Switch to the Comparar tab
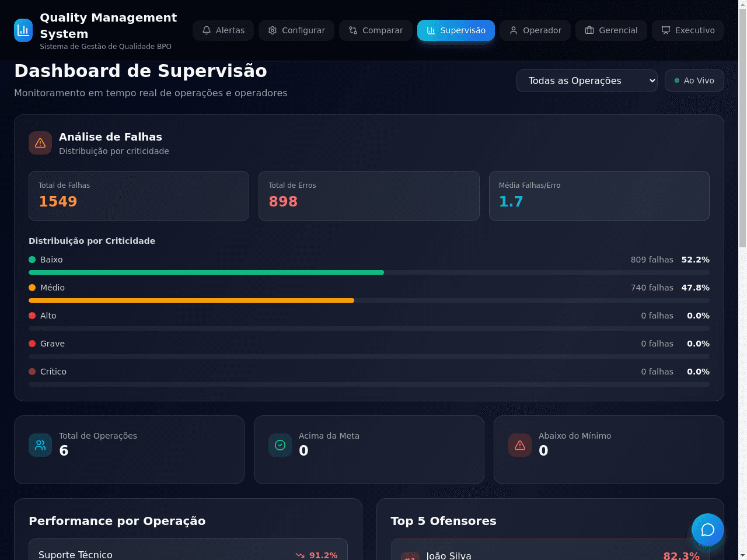Screen dimensions: 747x560 point(376,30)
